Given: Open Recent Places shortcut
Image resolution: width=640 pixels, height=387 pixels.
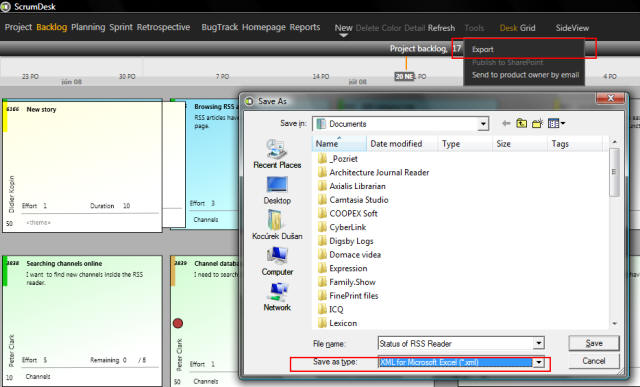Looking at the screenshot, I should click(277, 154).
